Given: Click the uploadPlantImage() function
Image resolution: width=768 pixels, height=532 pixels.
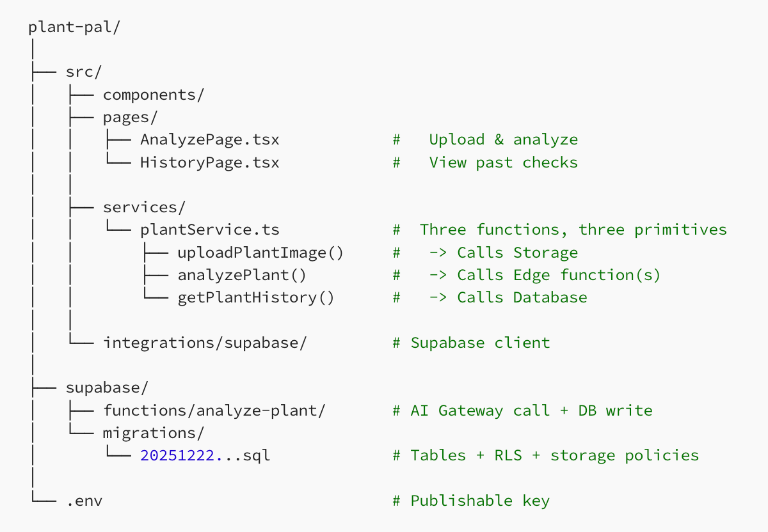Looking at the screenshot, I should tap(260, 253).
